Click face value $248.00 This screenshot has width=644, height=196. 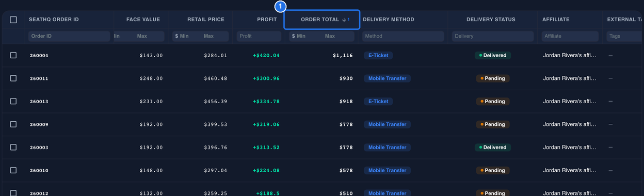pyautogui.click(x=151, y=78)
